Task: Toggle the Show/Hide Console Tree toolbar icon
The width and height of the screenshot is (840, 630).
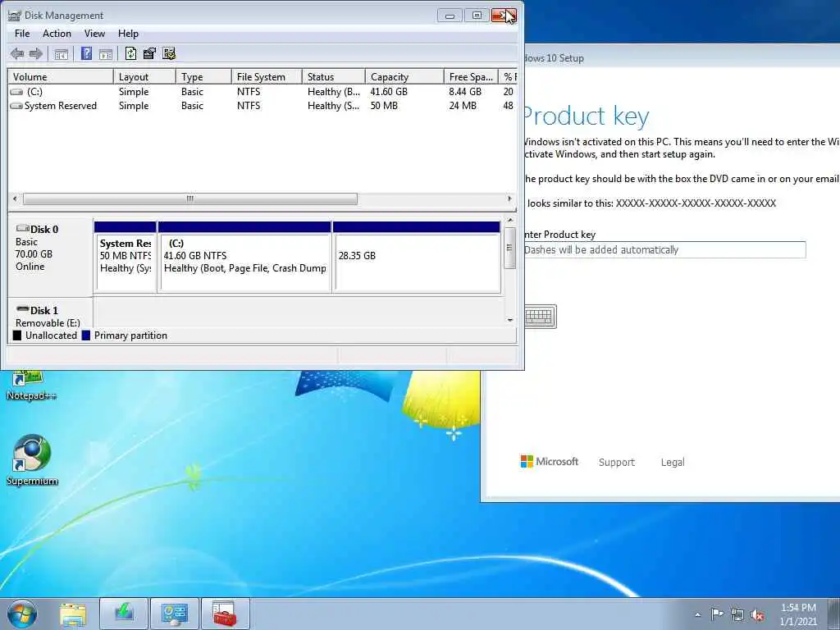Action: click(x=61, y=53)
